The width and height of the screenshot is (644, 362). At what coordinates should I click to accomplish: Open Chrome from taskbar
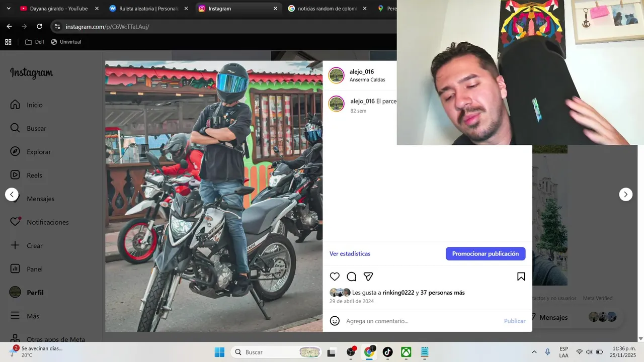(x=369, y=352)
